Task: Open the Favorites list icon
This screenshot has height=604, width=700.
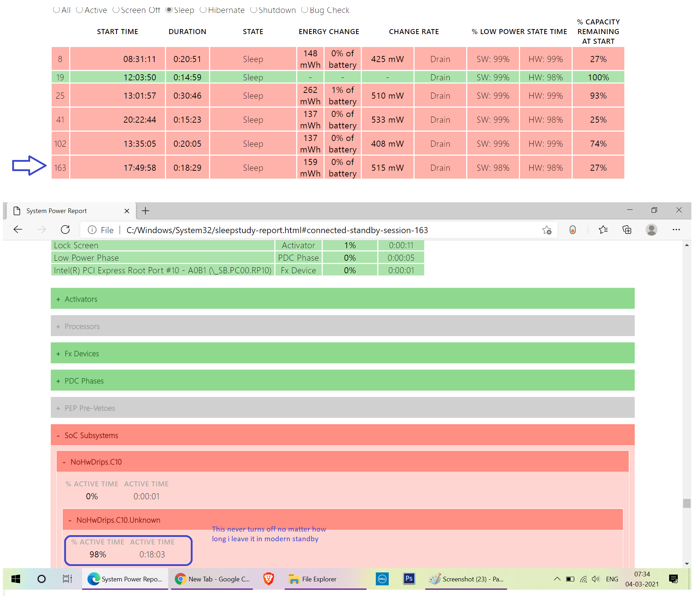Action: pyautogui.click(x=603, y=230)
